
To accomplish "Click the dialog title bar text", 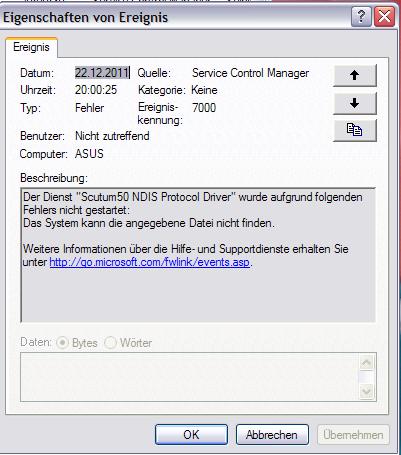I will [85, 17].
